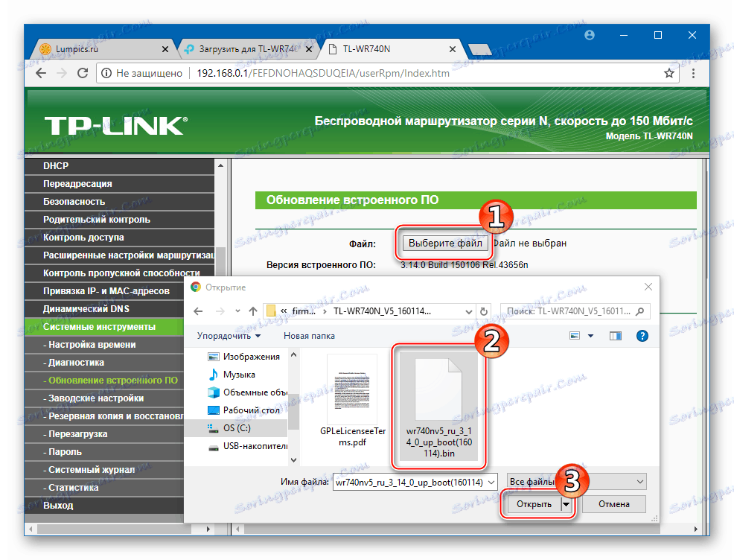Click the Новая папка button
The width and height of the screenshot is (734, 560).
(x=309, y=336)
